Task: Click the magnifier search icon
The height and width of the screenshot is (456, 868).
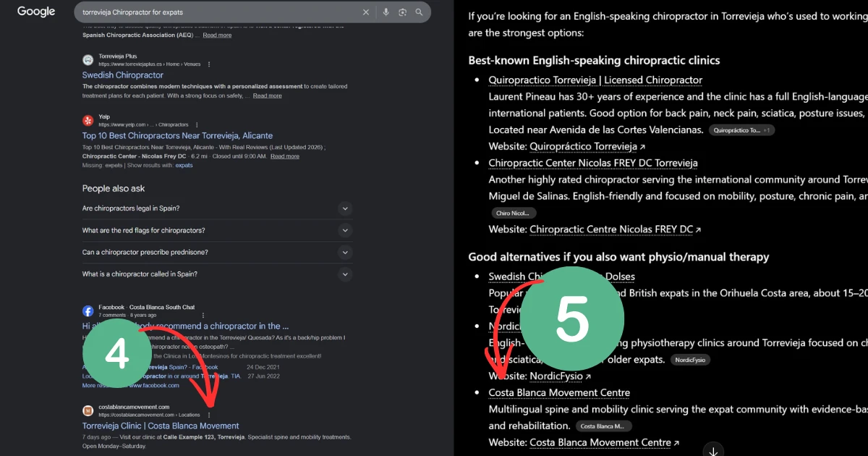Action: [x=419, y=12]
